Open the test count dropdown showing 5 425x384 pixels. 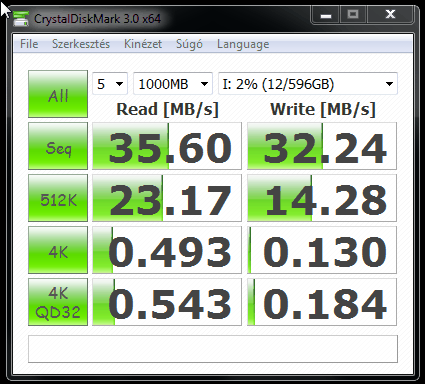coord(110,84)
